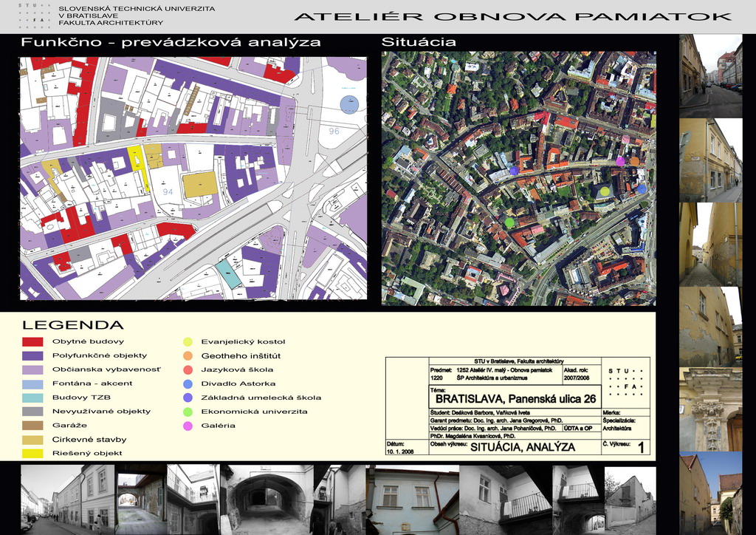Viewport: 756px width, 535px height.
Task: Select the magenta marker on the aerial photo
Action: pyautogui.click(x=620, y=161)
